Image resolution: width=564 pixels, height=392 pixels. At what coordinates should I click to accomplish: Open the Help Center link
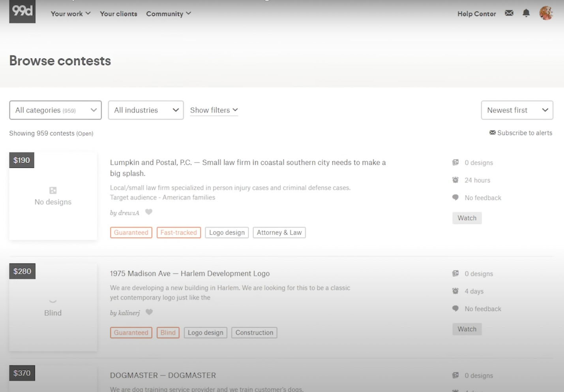point(476,14)
